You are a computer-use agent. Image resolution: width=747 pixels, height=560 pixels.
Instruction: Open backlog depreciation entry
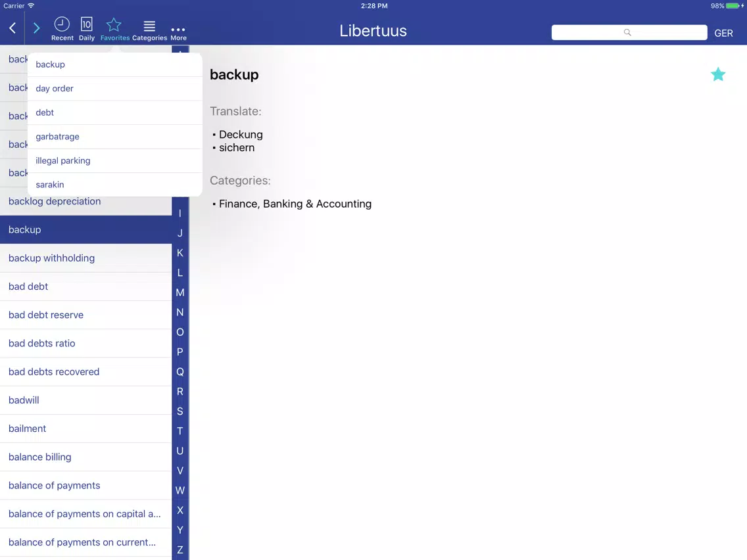click(85, 201)
